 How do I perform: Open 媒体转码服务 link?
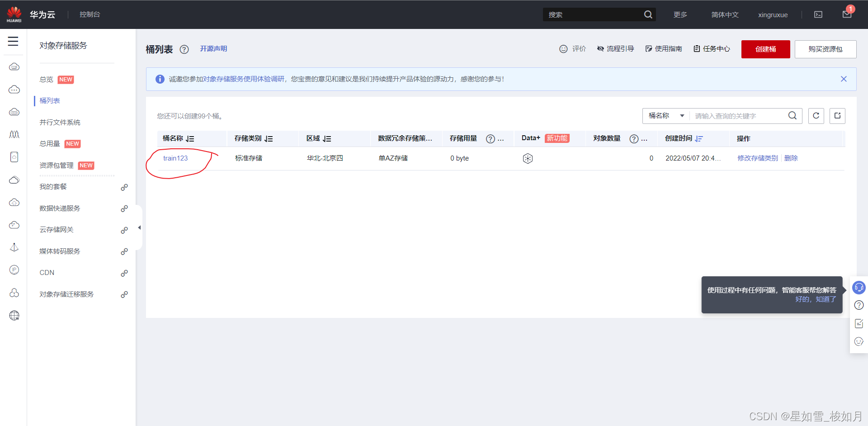(x=60, y=251)
